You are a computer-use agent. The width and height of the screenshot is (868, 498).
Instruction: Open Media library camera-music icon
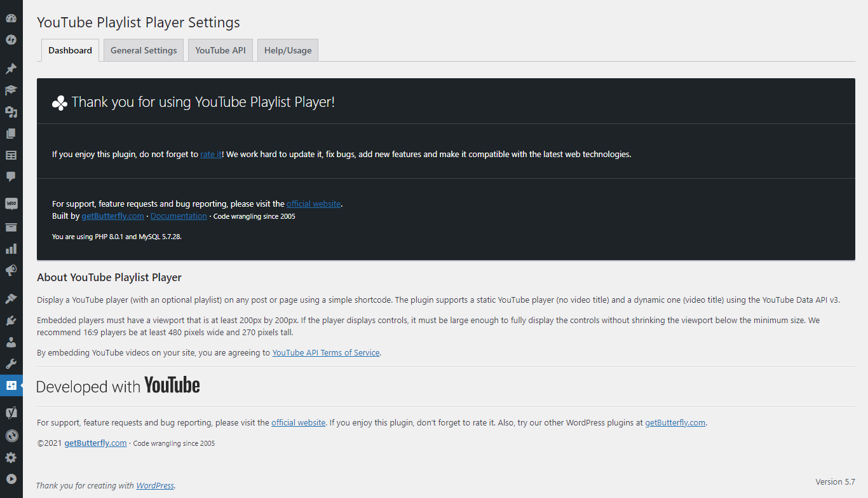click(x=11, y=112)
